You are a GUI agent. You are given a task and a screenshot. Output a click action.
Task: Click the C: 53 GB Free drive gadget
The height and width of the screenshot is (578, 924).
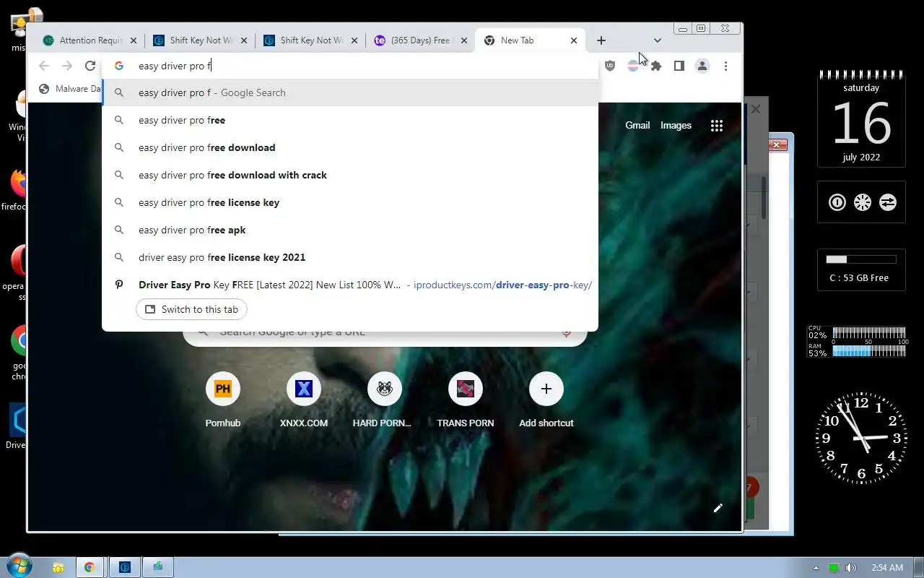(x=861, y=269)
